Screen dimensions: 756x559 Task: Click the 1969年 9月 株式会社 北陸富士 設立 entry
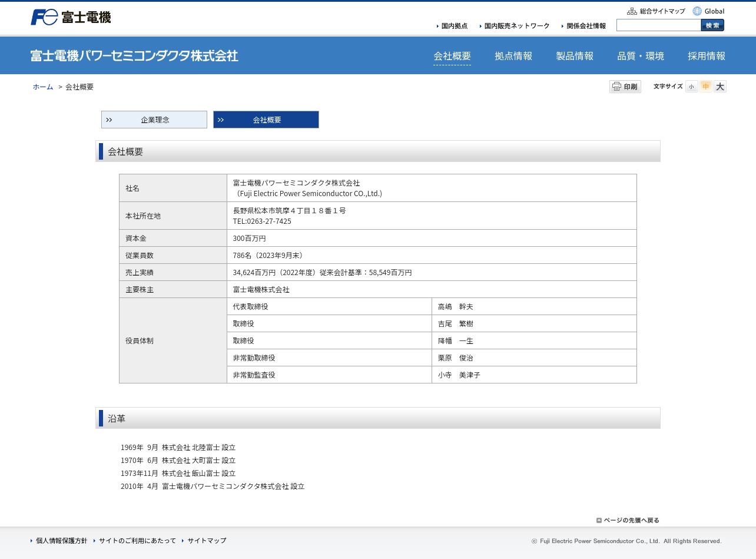[x=178, y=448]
